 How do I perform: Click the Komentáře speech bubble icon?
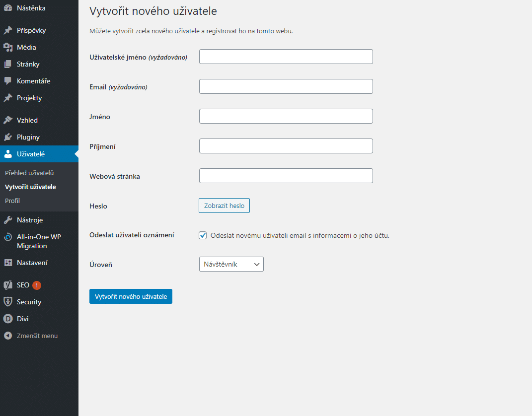click(x=8, y=81)
